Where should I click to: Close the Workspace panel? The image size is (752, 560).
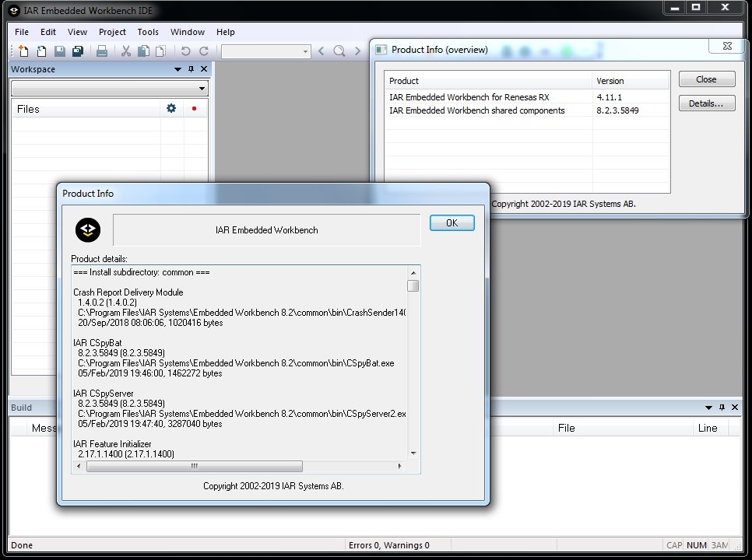204,69
